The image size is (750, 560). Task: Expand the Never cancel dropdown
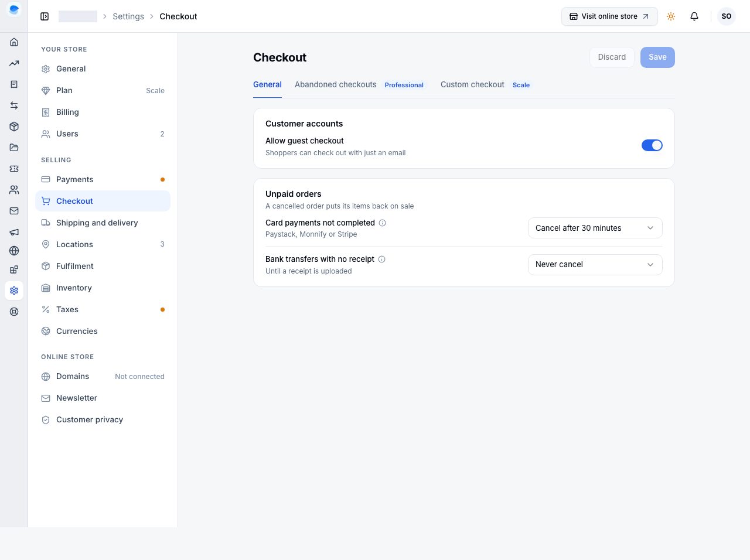595,265
